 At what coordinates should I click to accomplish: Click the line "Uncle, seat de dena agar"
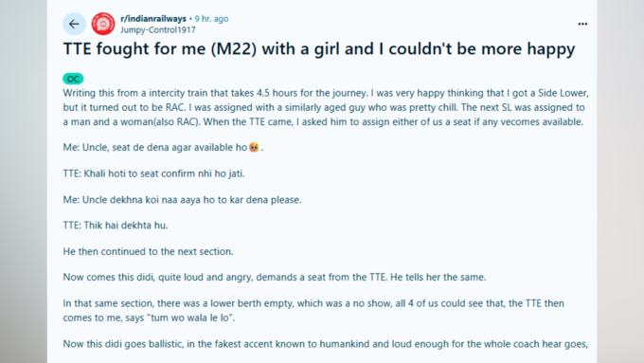click(163, 147)
